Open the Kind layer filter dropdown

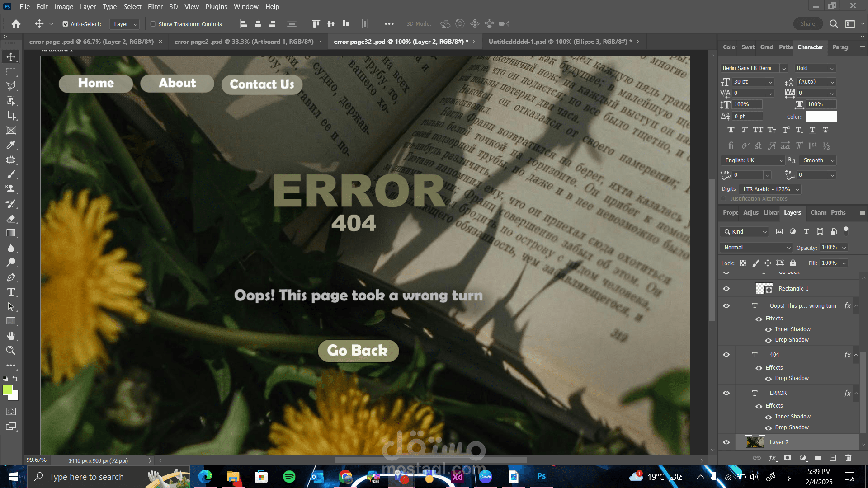tap(744, 232)
